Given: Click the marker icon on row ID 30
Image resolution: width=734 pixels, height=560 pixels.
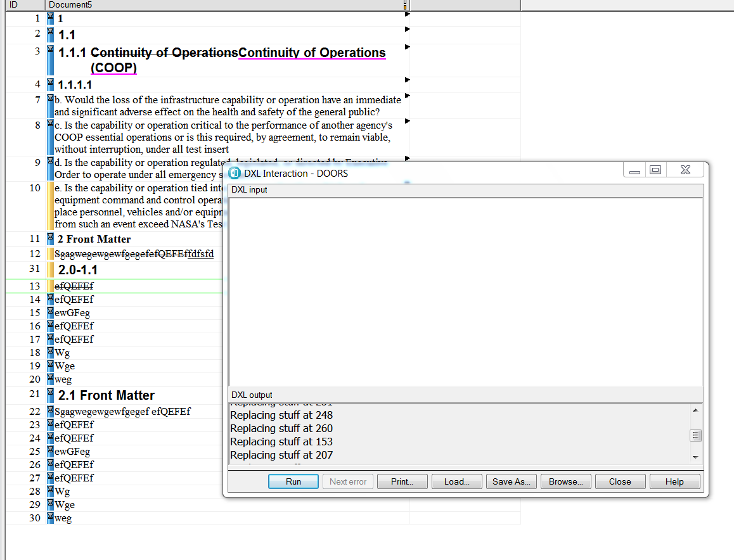Looking at the screenshot, I should point(51,518).
